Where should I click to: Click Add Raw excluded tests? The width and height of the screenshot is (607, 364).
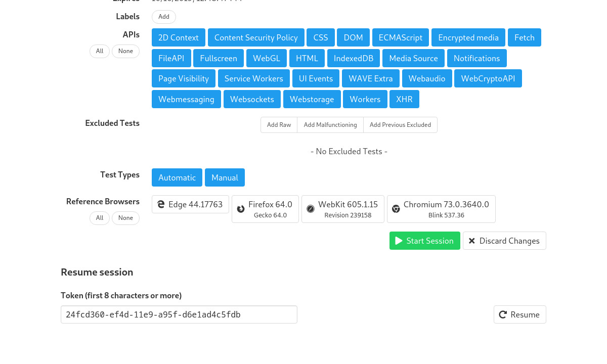pos(279,125)
